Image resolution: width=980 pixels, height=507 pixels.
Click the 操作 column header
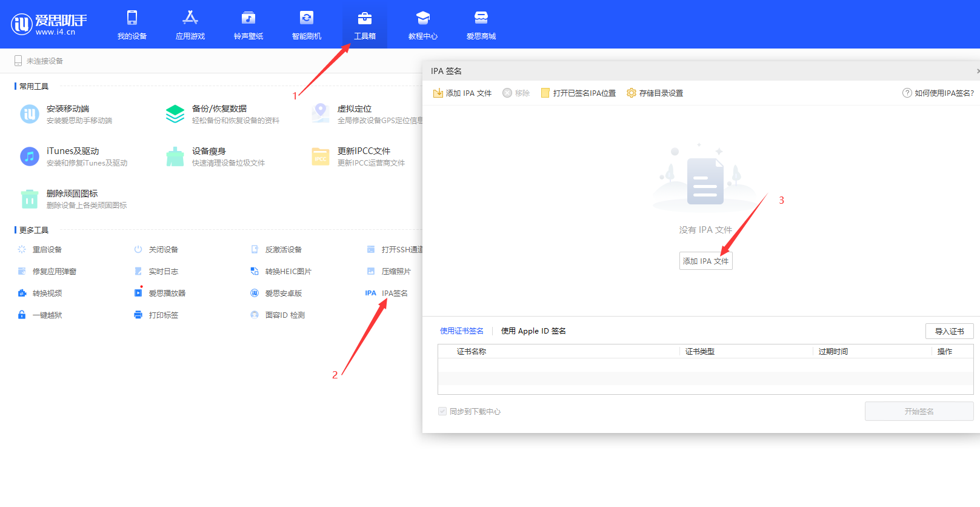945,351
